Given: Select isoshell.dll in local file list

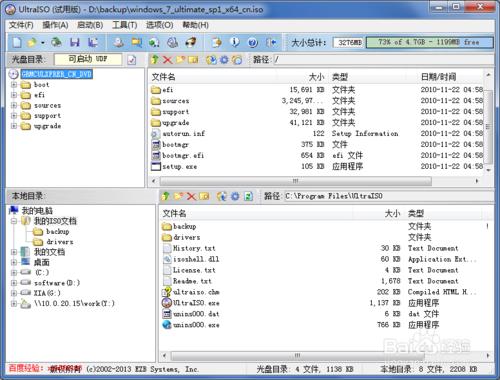Looking at the screenshot, I should click(196, 259).
